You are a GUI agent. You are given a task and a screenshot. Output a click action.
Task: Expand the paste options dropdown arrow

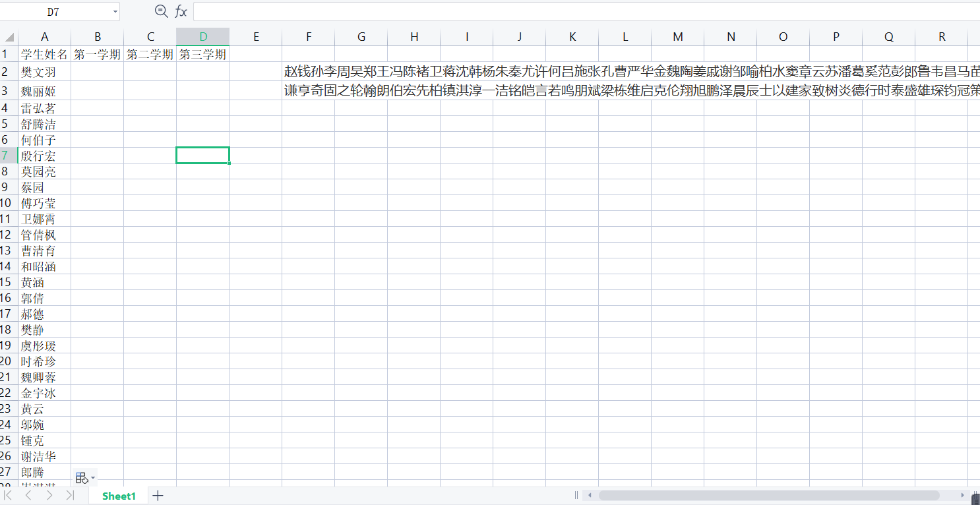click(93, 477)
